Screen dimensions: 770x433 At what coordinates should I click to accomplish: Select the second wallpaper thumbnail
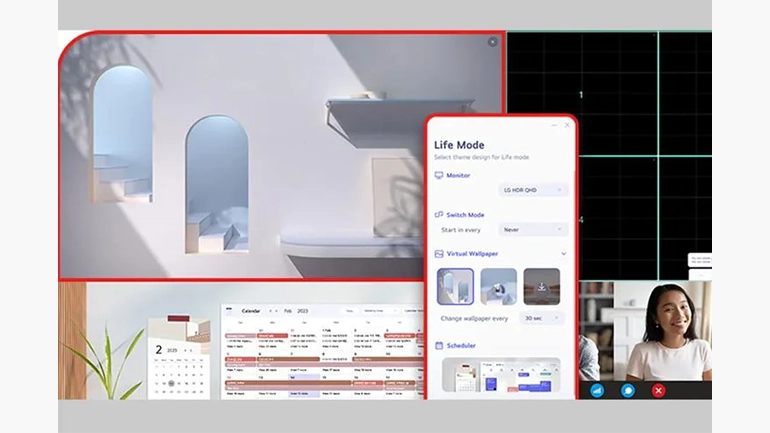click(x=498, y=286)
